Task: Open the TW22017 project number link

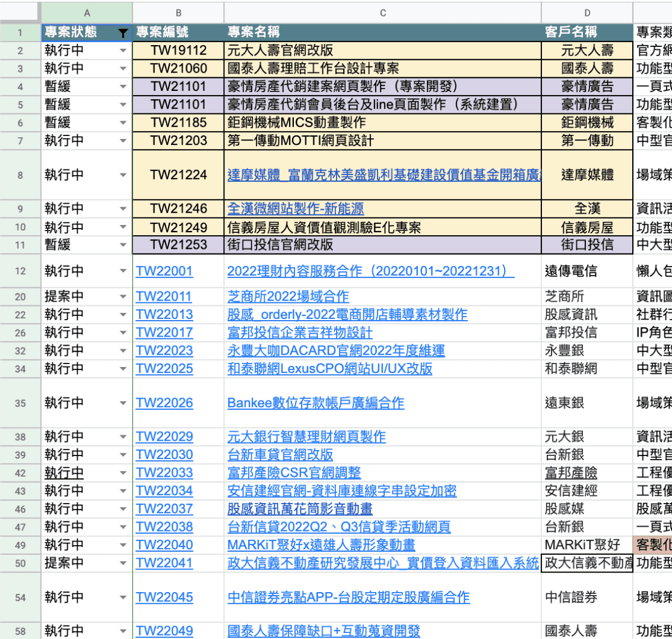Action: pos(164,333)
